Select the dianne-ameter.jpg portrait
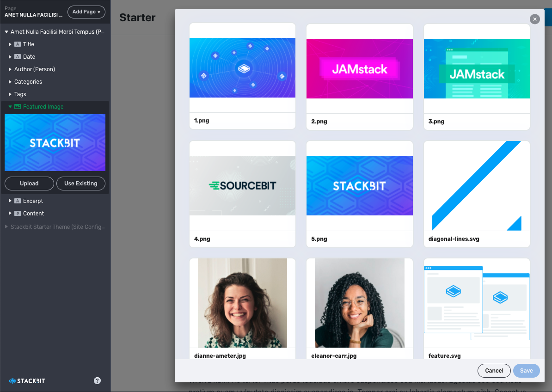 pyautogui.click(x=242, y=303)
